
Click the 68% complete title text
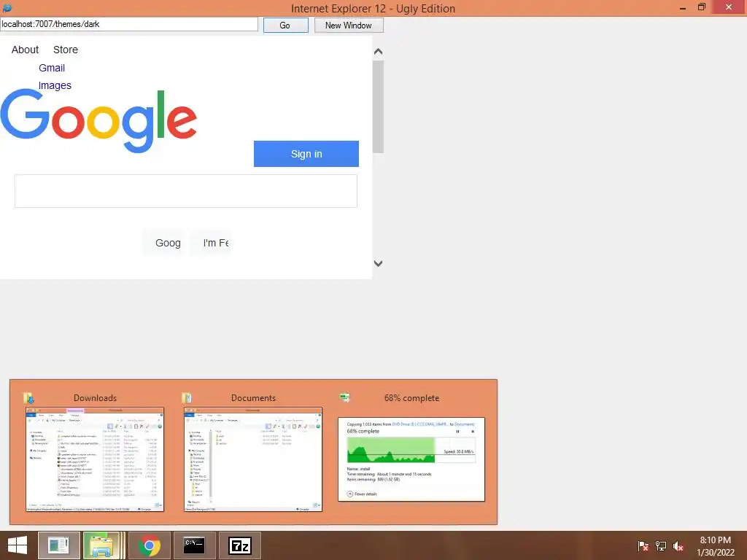(x=411, y=398)
